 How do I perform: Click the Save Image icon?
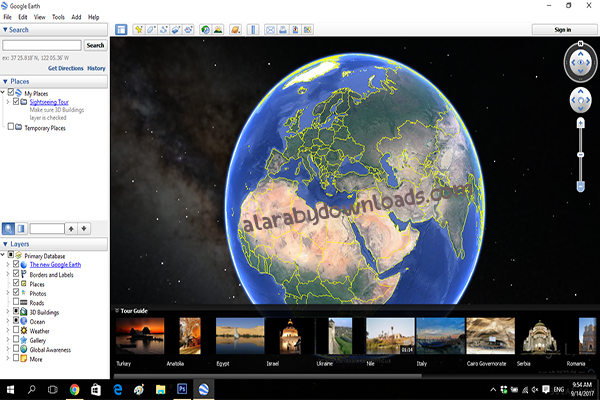pyautogui.click(x=295, y=29)
